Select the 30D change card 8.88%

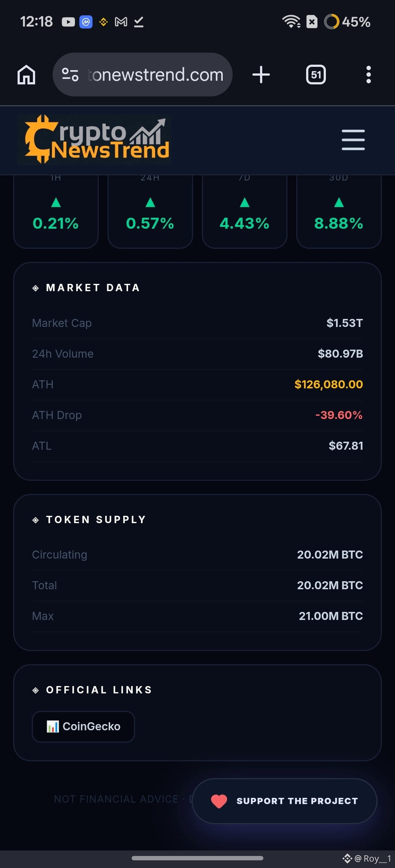(x=339, y=212)
